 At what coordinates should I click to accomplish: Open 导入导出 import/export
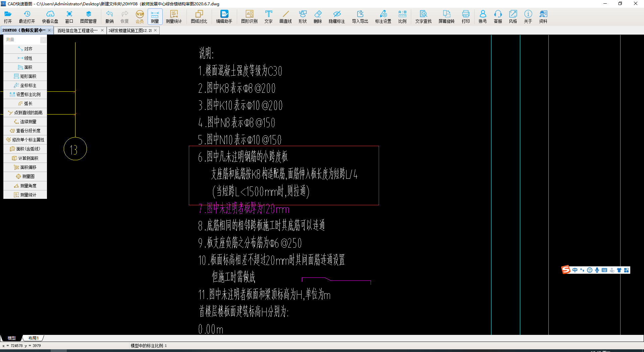coord(360,17)
